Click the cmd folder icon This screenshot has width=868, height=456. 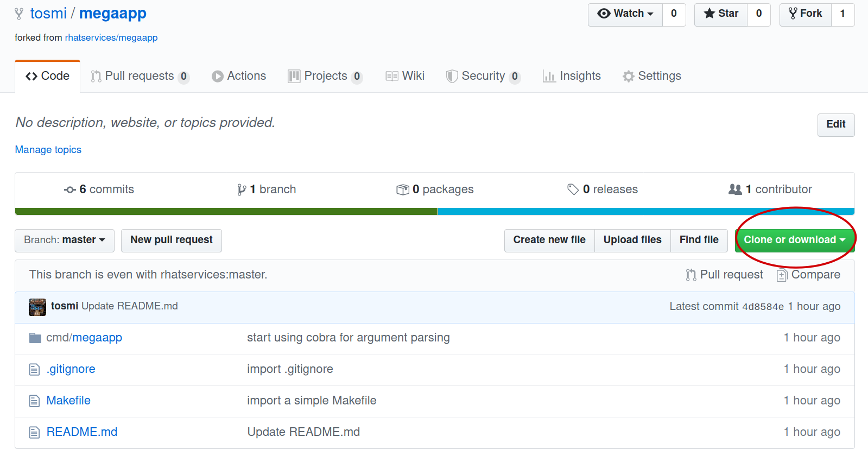click(35, 338)
